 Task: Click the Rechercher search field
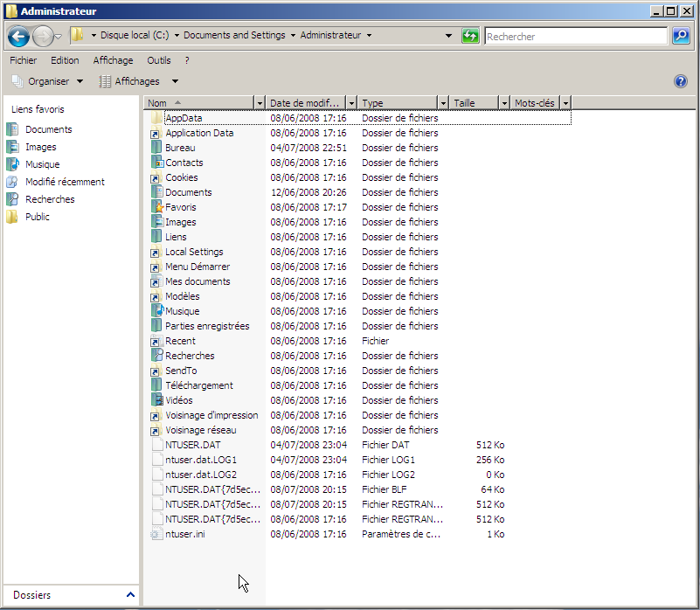575,37
